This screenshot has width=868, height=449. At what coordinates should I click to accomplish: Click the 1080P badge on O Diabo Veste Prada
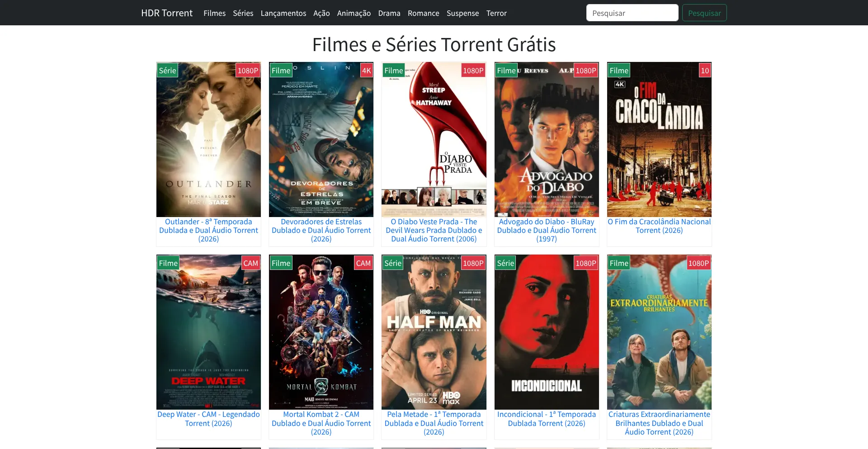[x=473, y=71]
